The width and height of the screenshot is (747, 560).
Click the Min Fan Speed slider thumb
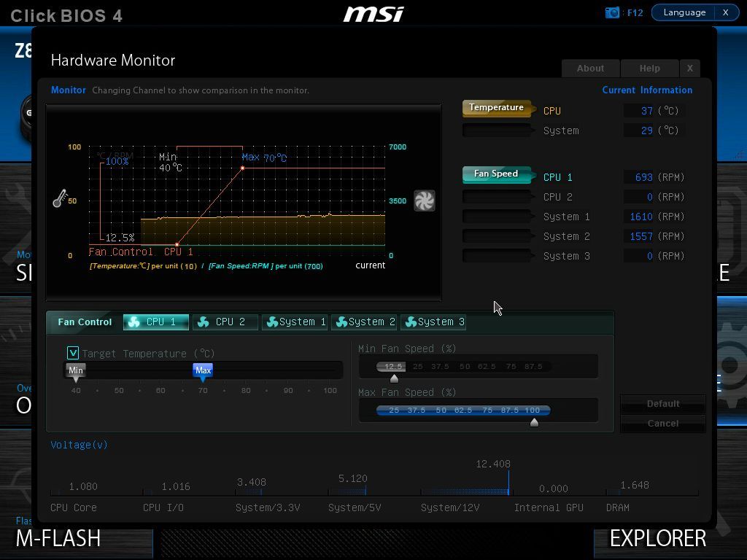pyautogui.click(x=394, y=378)
